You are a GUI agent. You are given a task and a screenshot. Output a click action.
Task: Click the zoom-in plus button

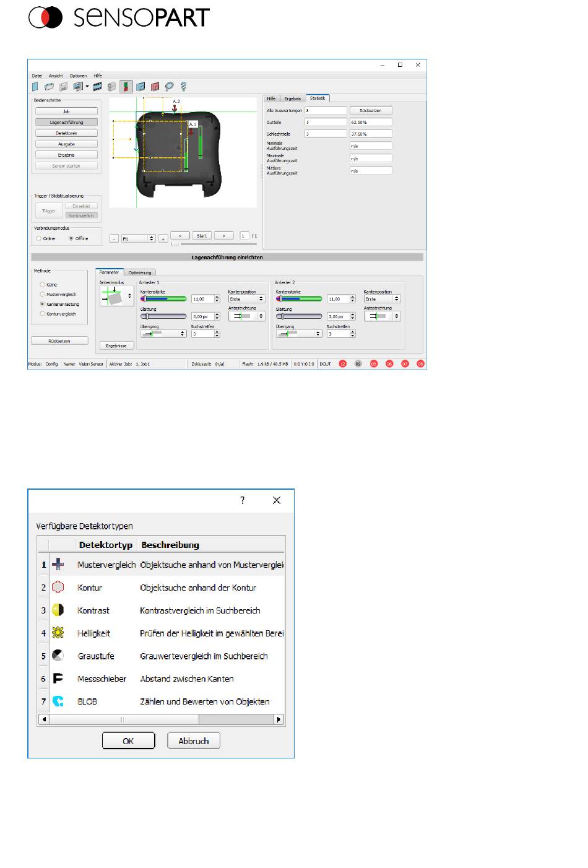coord(163,238)
